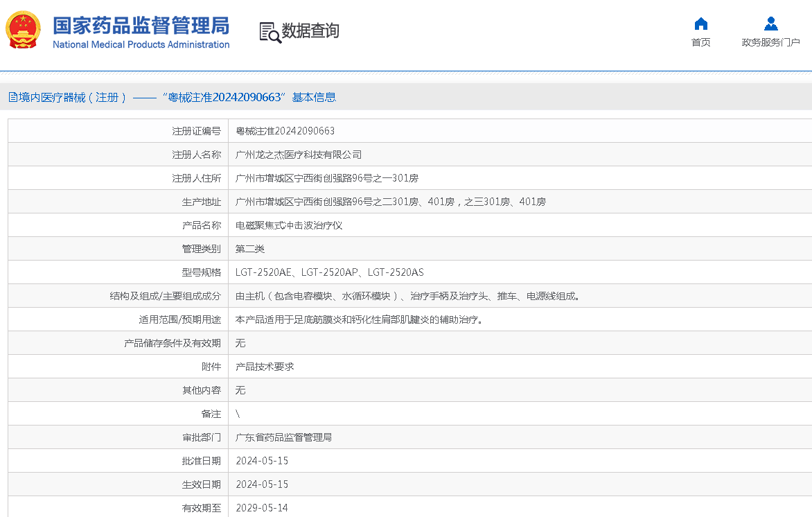Click the 注册人名称 label
Image resolution: width=812 pixels, height=517 pixels.
196,155
